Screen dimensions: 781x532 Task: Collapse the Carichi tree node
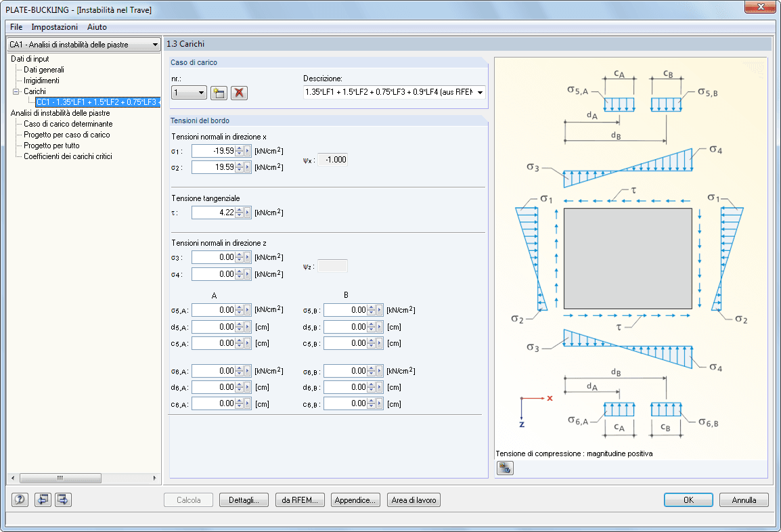16,91
